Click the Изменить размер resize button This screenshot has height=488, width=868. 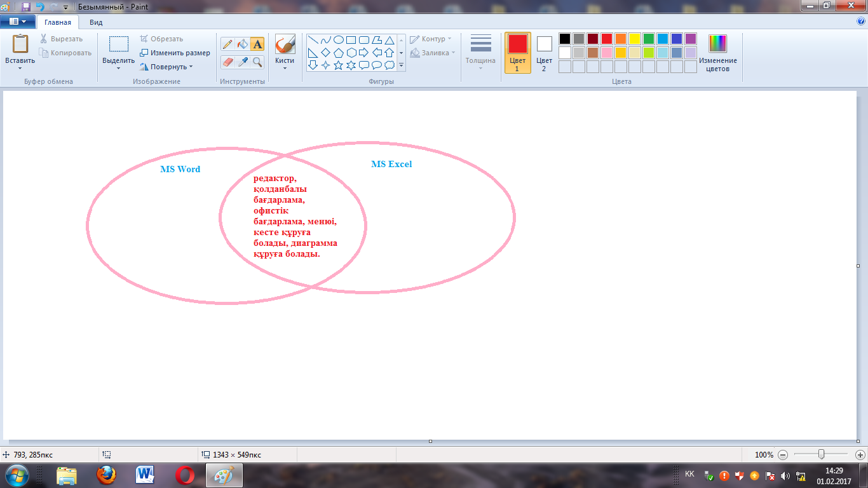(175, 53)
